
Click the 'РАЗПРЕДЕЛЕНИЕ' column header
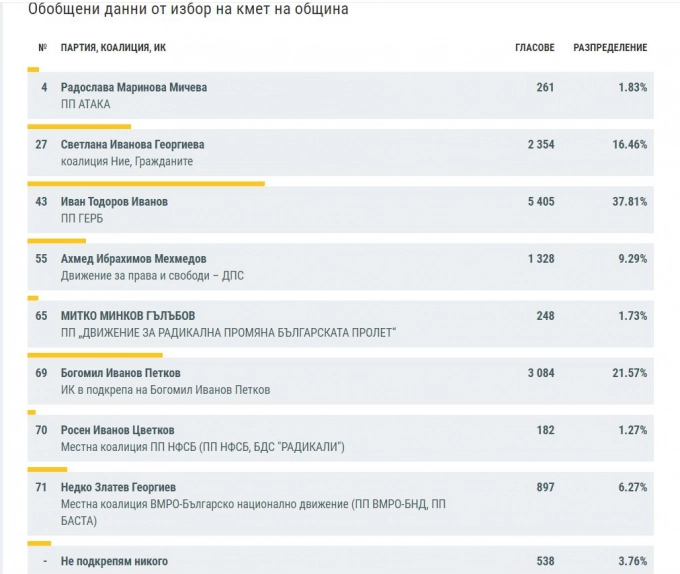[610, 48]
